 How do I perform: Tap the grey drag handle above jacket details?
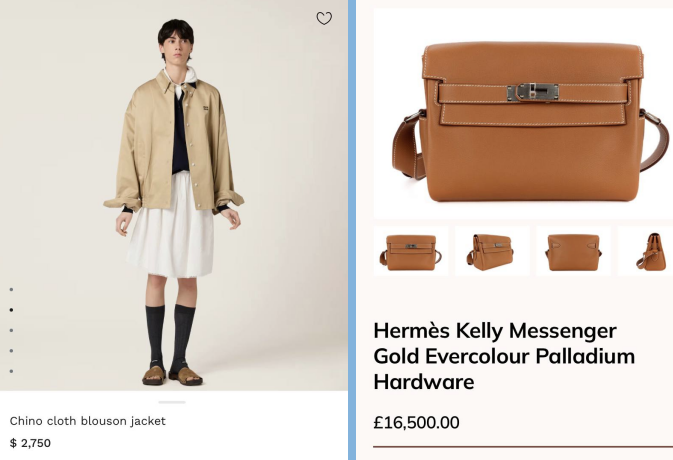(172, 402)
